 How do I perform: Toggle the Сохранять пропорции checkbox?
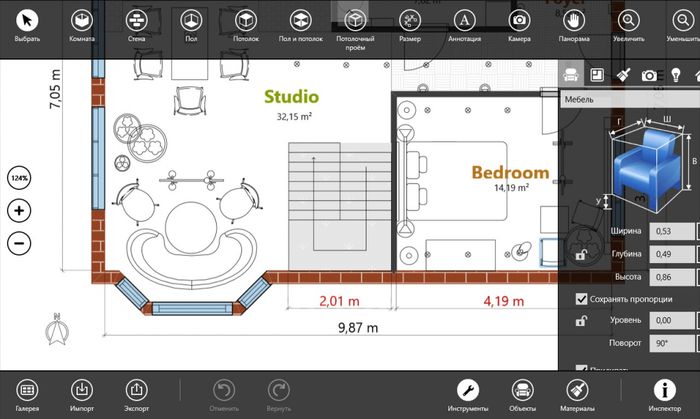click(x=582, y=299)
